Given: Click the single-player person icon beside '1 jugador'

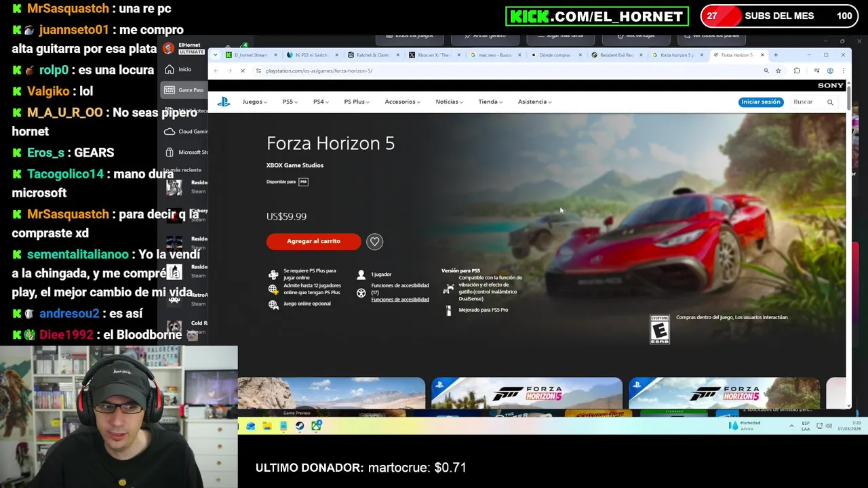Looking at the screenshot, I should (x=361, y=274).
